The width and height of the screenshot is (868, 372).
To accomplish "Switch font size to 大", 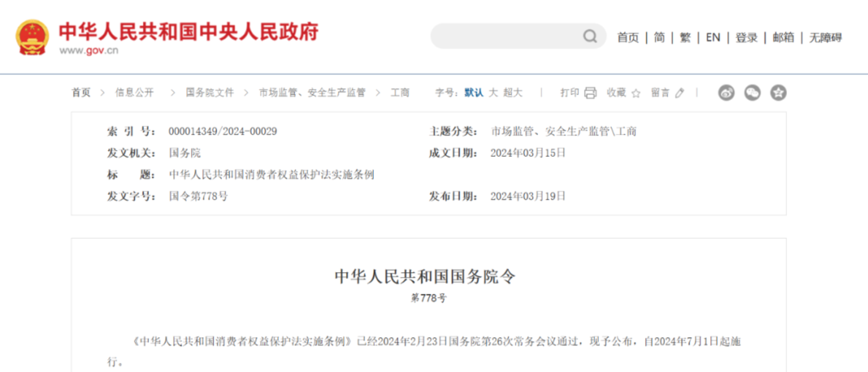I will click(494, 92).
